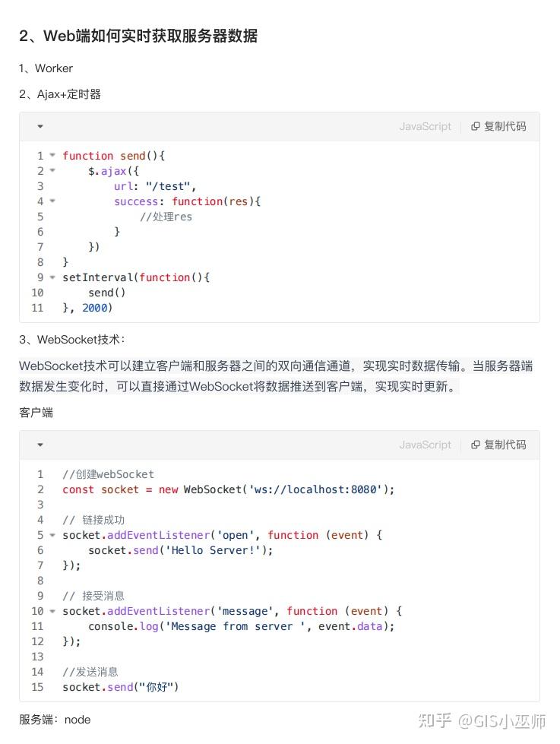Click the JavaScript language label of the Ajax block
Screen dimensions: 560x744
pyautogui.click(x=425, y=126)
